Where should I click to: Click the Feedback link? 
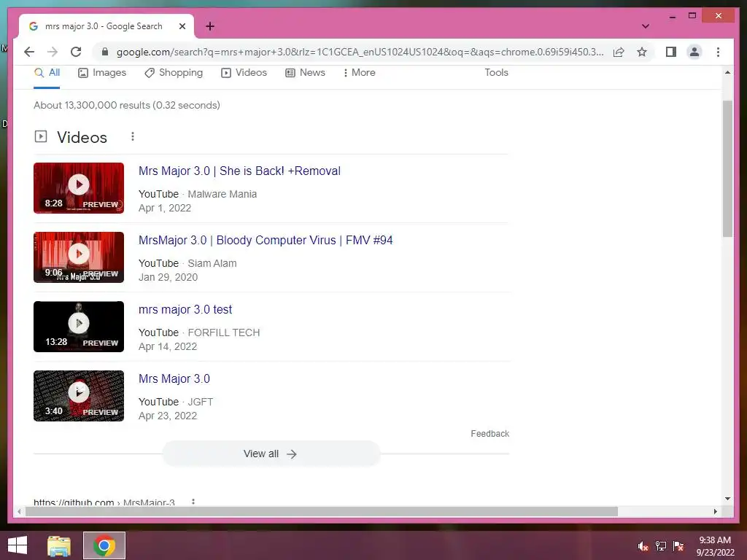489,434
